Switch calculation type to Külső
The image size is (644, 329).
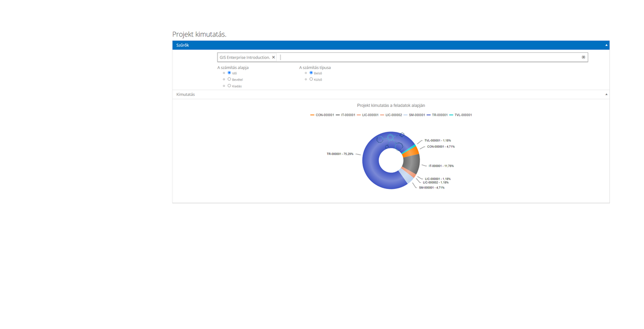[311, 79]
